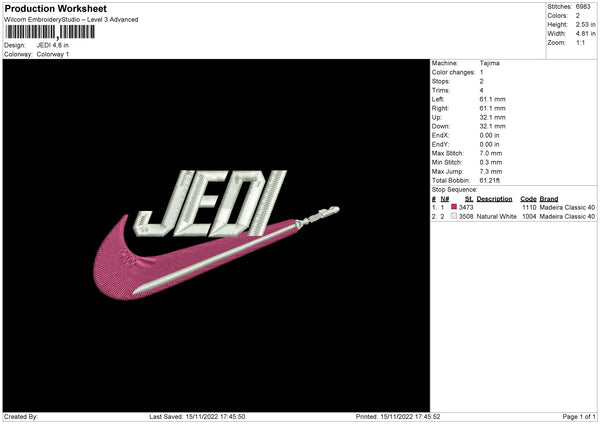Click the Created By label in footer

point(21,416)
